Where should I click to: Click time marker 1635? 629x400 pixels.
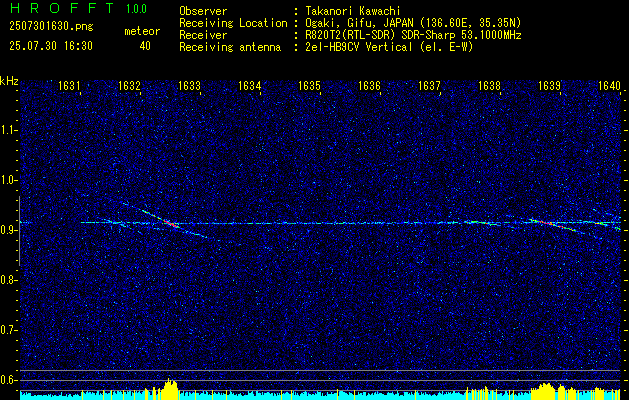pyautogui.click(x=309, y=85)
